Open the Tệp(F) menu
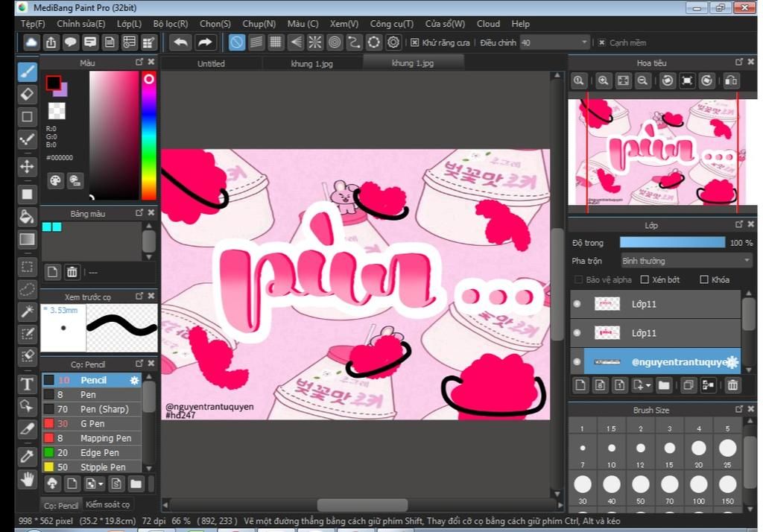 click(33, 24)
